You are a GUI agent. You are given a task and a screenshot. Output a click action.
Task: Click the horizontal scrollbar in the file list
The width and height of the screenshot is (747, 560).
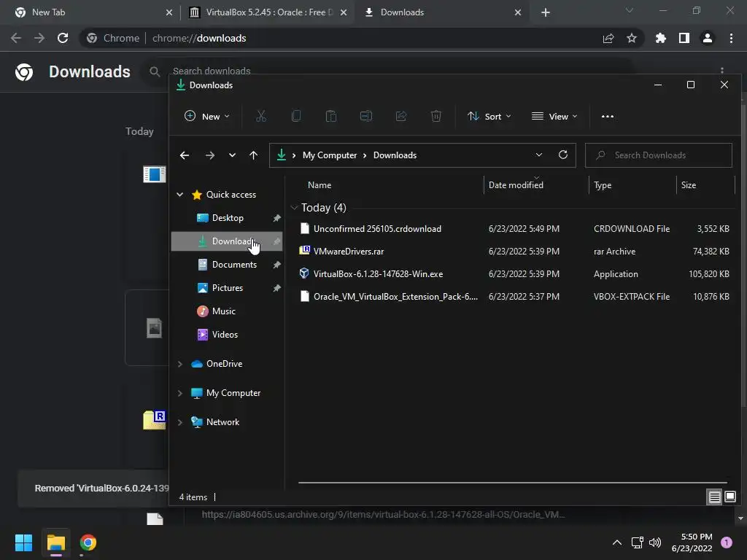click(x=513, y=483)
